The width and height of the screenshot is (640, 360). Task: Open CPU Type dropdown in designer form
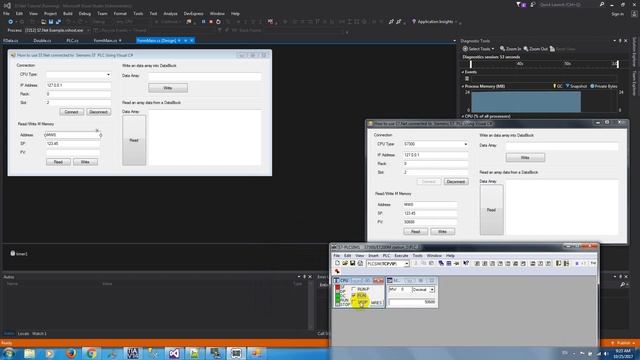108,75
